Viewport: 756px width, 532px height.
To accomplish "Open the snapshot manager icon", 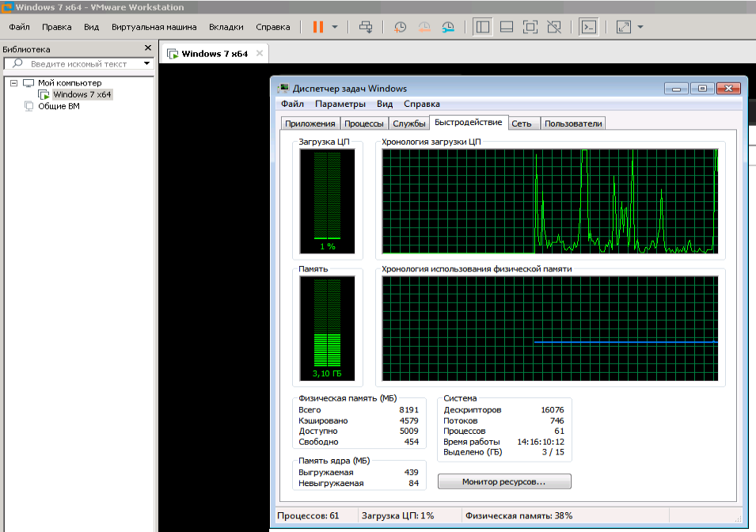I will click(x=449, y=27).
